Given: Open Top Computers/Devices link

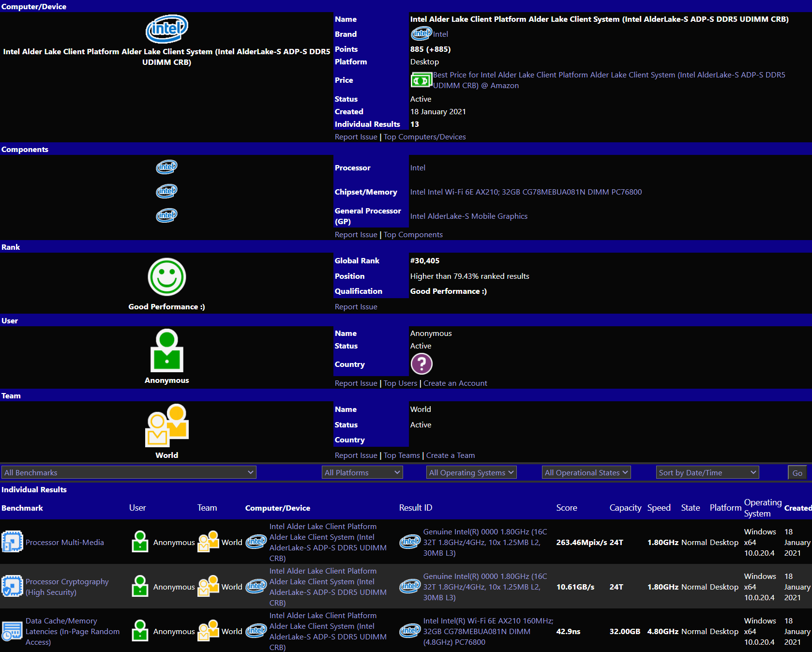Looking at the screenshot, I should [x=425, y=137].
